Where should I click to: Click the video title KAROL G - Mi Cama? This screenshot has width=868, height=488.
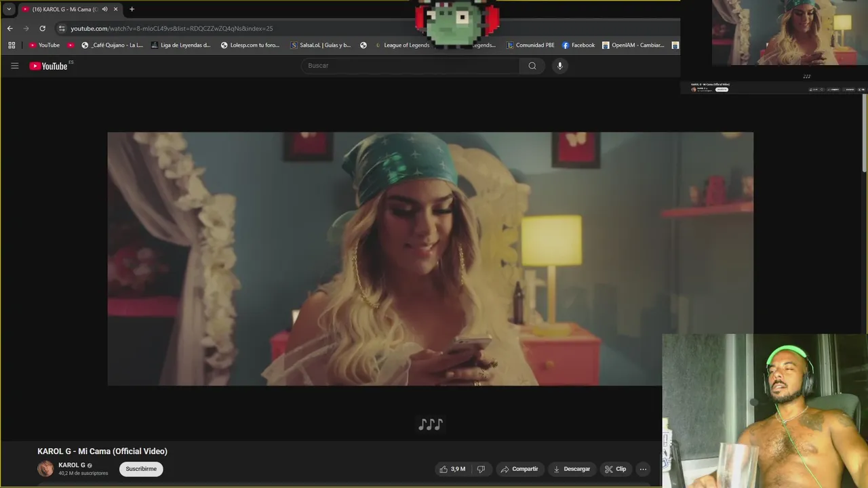pyautogui.click(x=102, y=451)
